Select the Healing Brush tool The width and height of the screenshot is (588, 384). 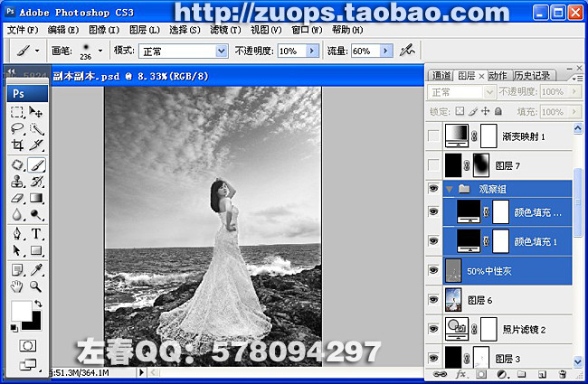click(17, 164)
